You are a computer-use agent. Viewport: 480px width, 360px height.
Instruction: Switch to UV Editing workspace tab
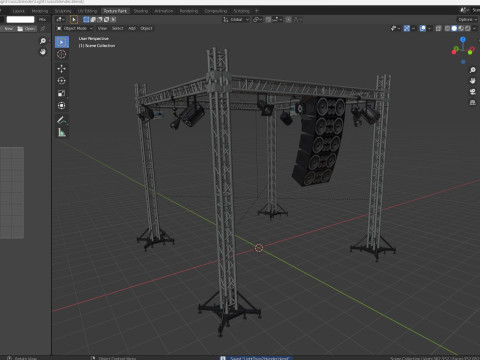pyautogui.click(x=87, y=11)
